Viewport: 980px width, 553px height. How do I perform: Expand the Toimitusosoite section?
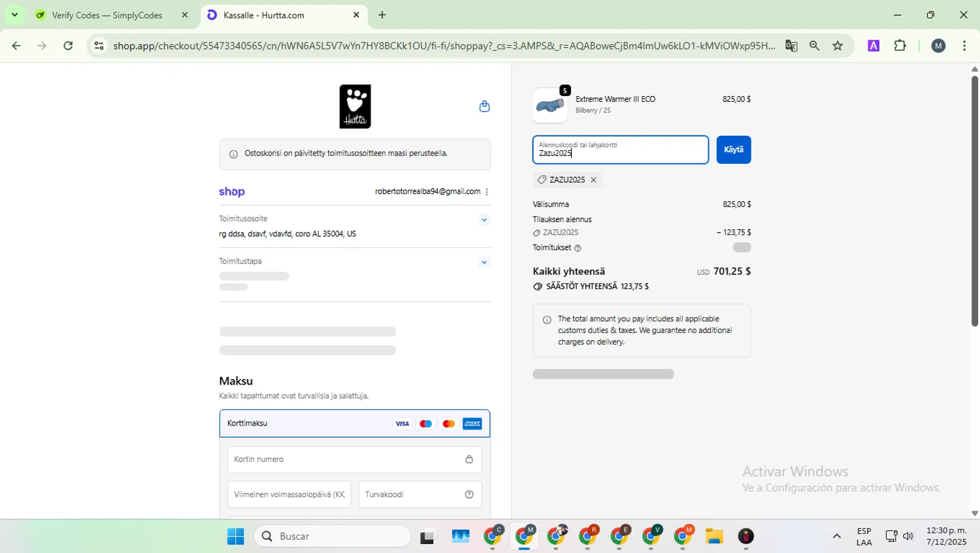tap(484, 219)
